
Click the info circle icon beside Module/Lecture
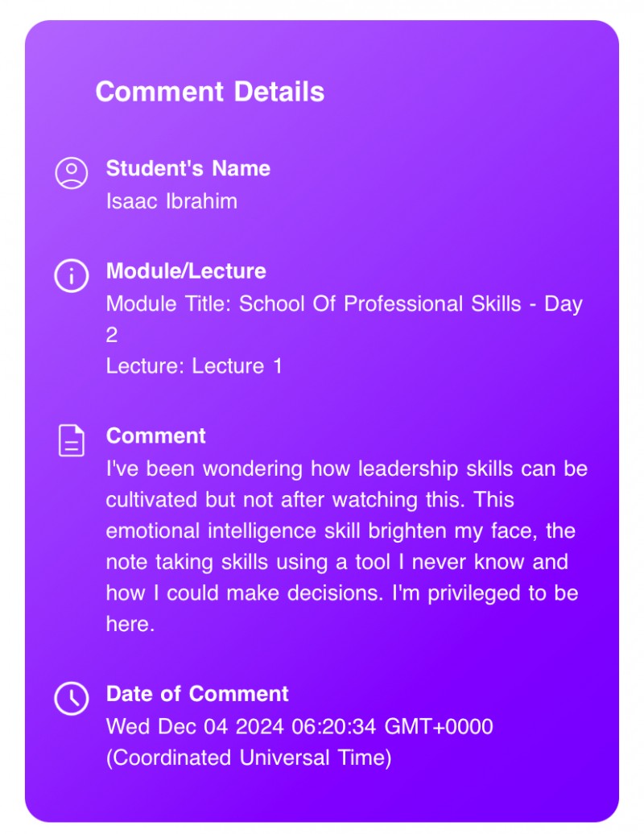coord(72,275)
